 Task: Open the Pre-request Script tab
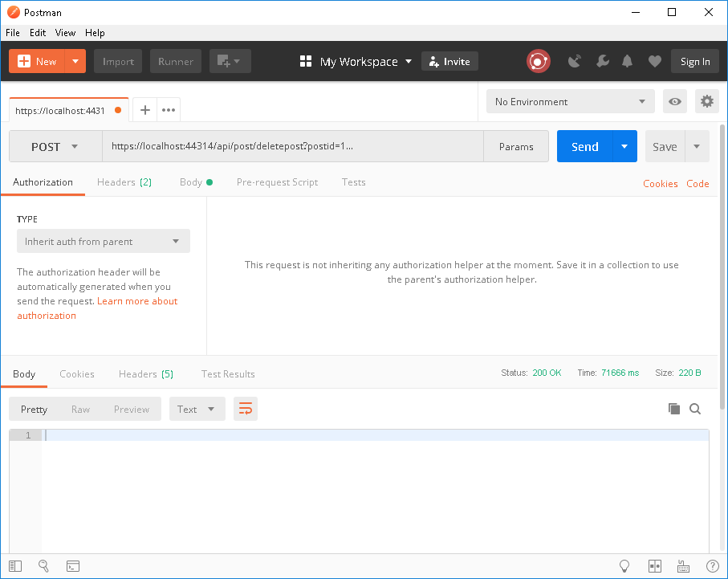point(277,182)
